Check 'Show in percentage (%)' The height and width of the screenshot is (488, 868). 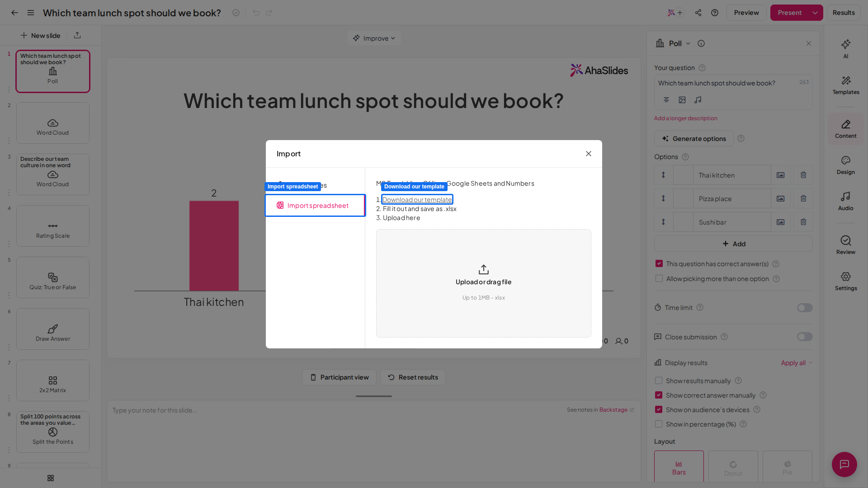point(659,424)
